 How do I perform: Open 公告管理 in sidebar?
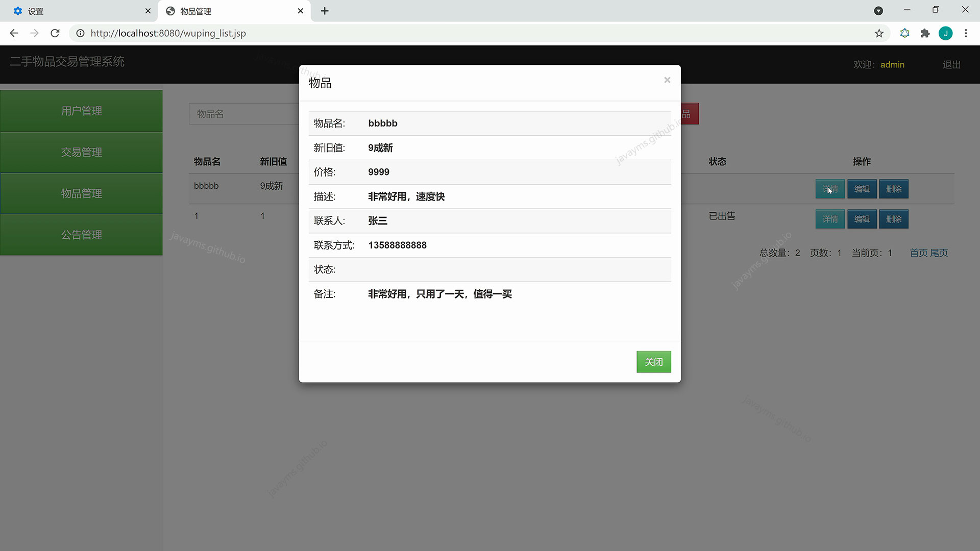[x=81, y=235]
